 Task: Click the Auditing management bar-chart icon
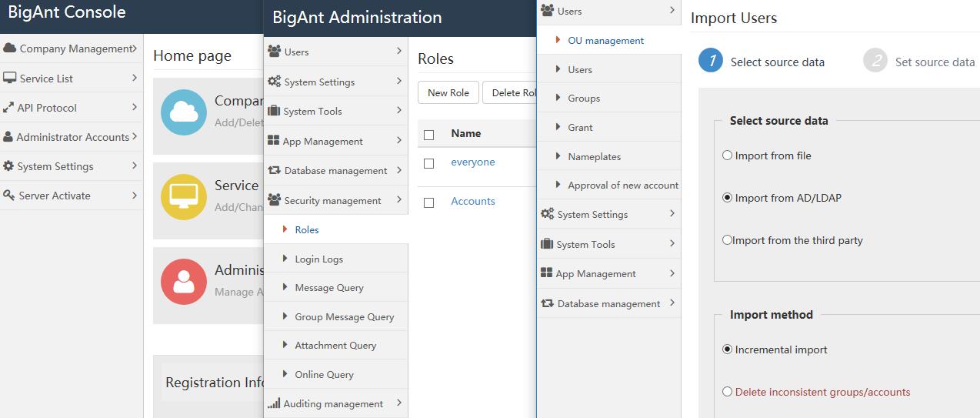[274, 403]
